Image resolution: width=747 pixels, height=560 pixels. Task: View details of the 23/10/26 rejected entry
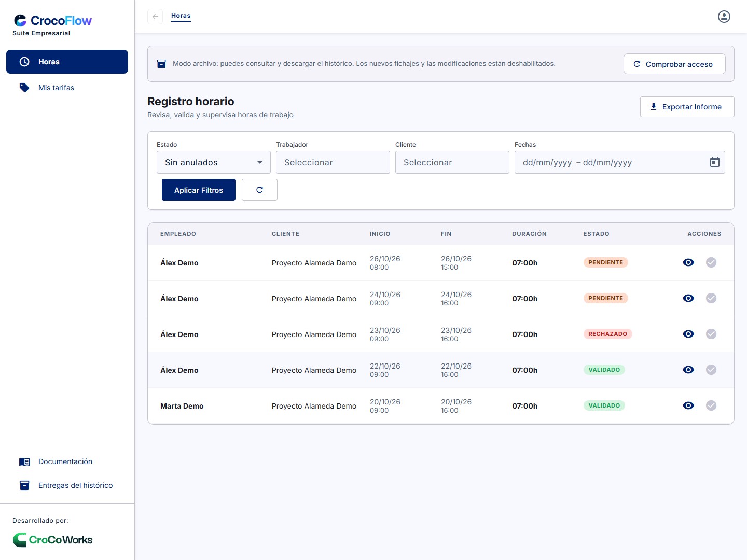(688, 334)
